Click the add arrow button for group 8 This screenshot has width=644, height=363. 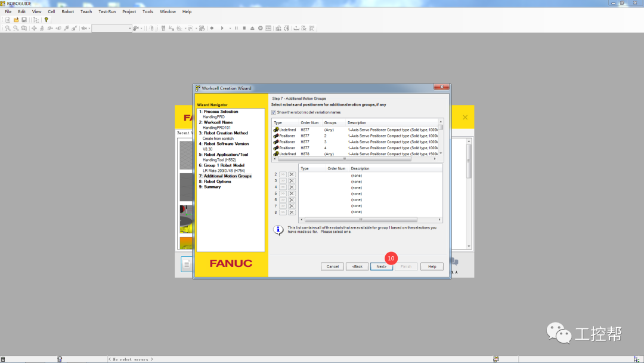tap(283, 213)
